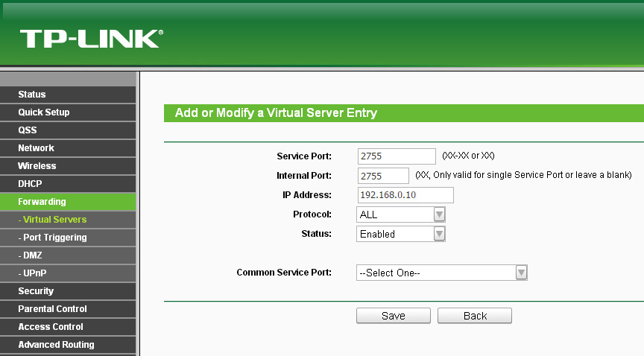This screenshot has height=356, width=644.
Task: Open the DMZ submenu
Action: [x=68, y=255]
